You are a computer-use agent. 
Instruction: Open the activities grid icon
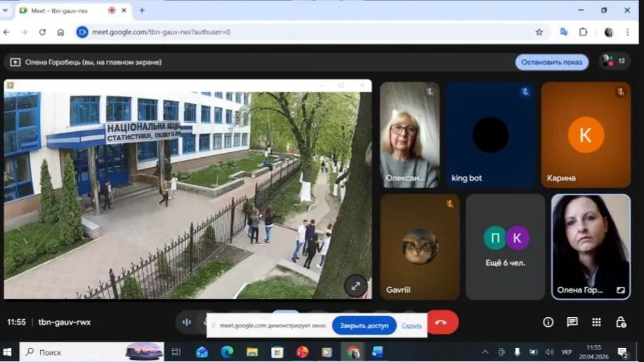pyautogui.click(x=596, y=322)
